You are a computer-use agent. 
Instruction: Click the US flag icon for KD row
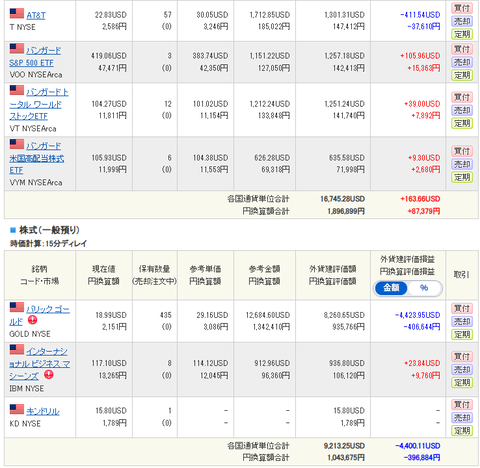point(17,409)
